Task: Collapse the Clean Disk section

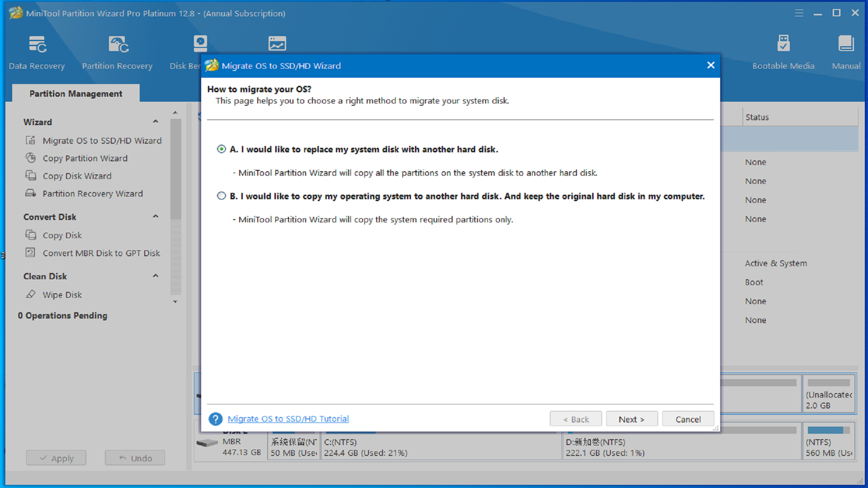Action: 156,276
